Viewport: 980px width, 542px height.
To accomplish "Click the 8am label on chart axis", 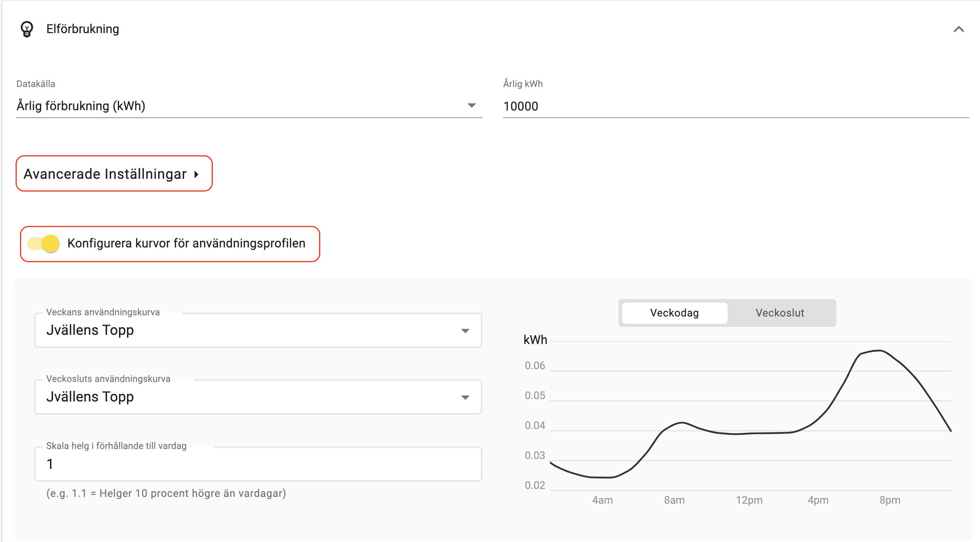I will pos(674,500).
